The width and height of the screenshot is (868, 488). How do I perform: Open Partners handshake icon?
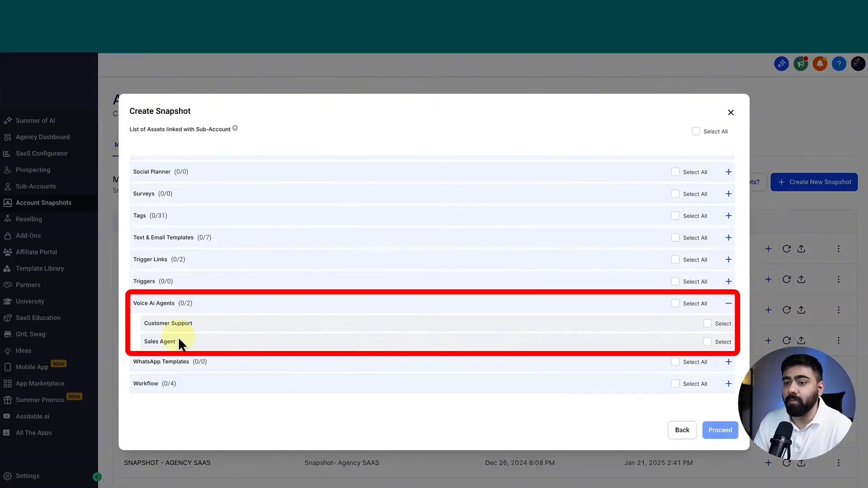pyautogui.click(x=7, y=285)
